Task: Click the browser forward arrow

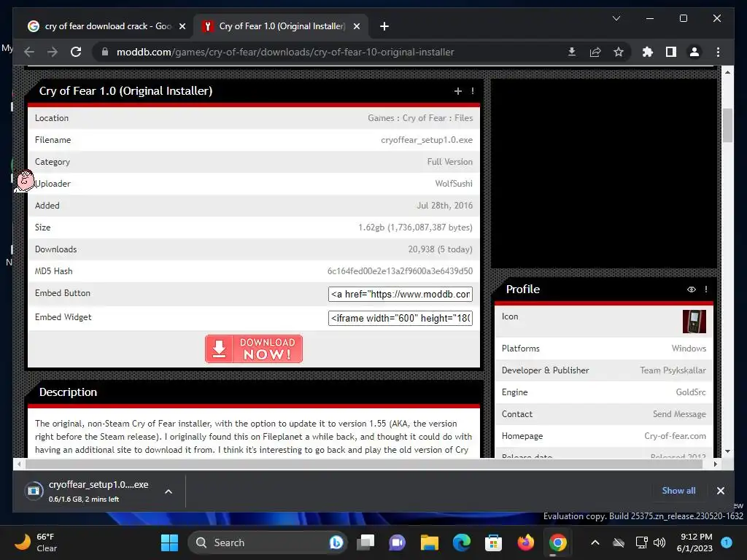Action: [53, 52]
